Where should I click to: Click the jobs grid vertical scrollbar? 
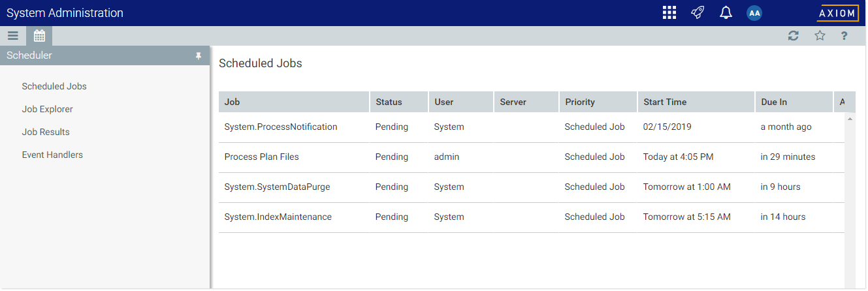850,196
